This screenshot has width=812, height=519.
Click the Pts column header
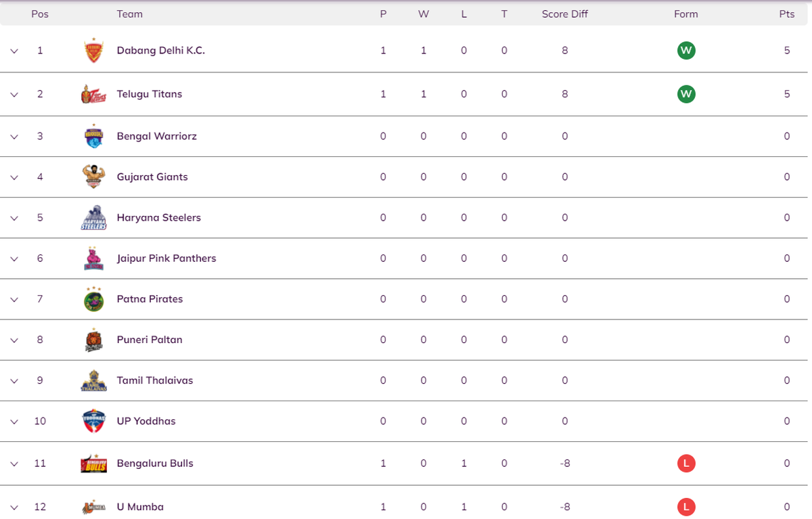[786, 14]
